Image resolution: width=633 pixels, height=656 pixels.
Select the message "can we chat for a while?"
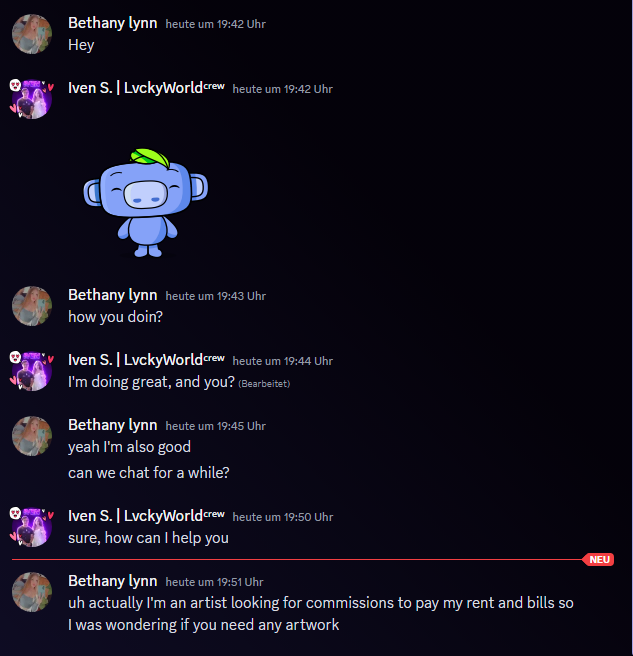click(149, 473)
